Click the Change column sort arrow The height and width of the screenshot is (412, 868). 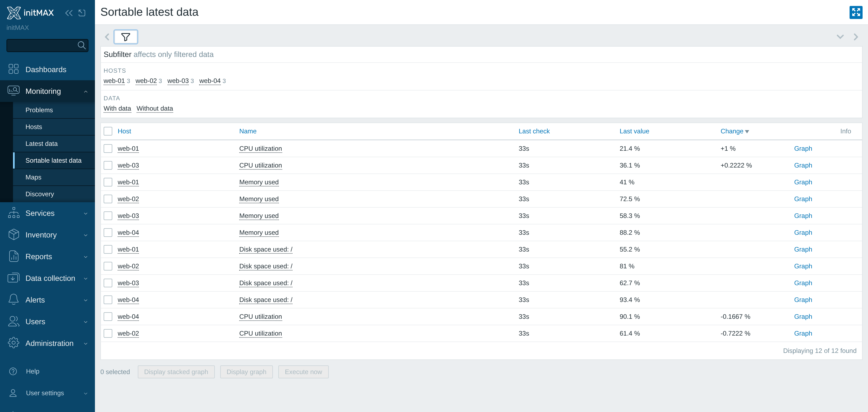point(747,132)
